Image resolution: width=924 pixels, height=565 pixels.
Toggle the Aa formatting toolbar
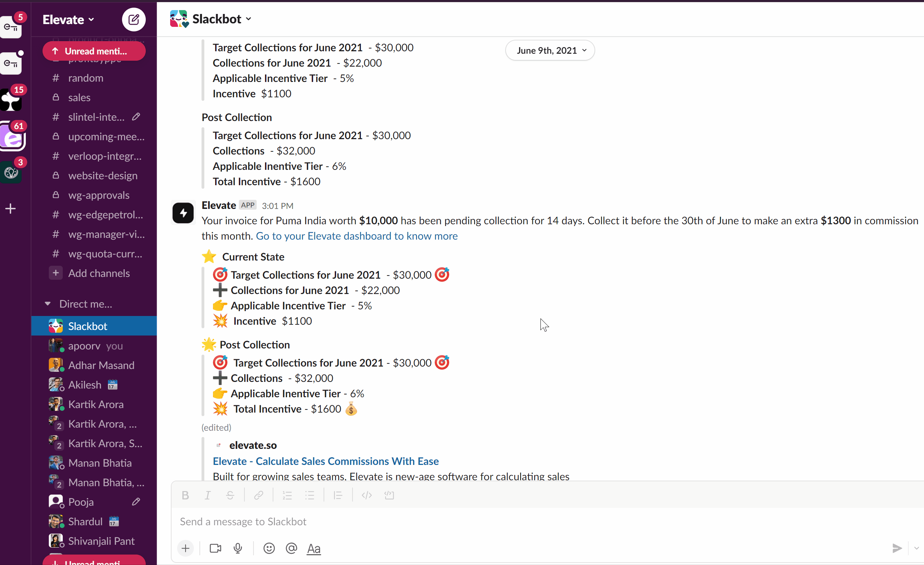[x=314, y=549]
